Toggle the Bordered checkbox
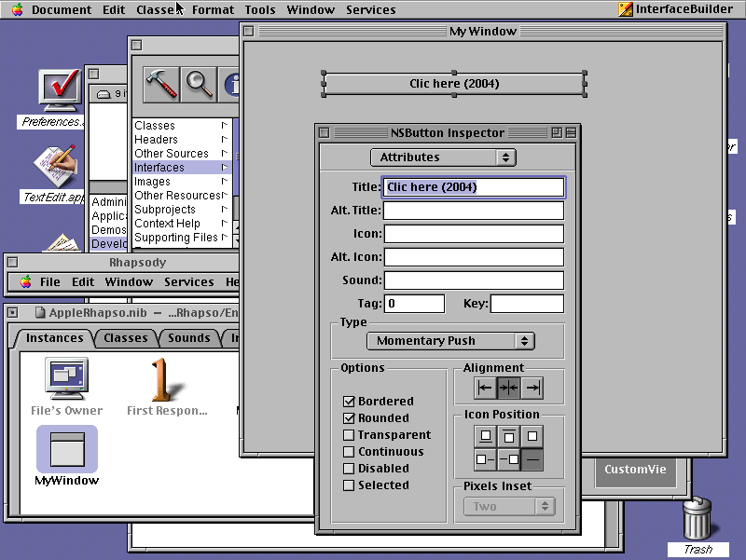 [349, 402]
